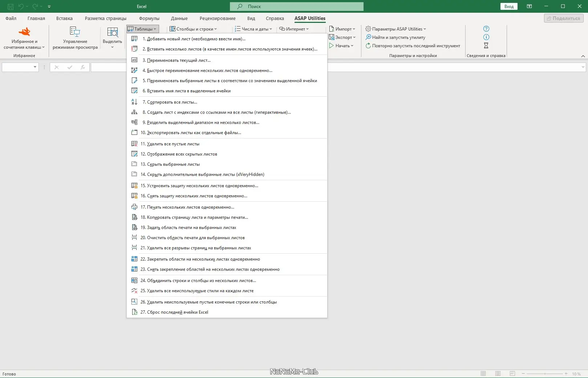Click the info circle icon in ribbon
The width and height of the screenshot is (588, 378).
click(x=486, y=37)
